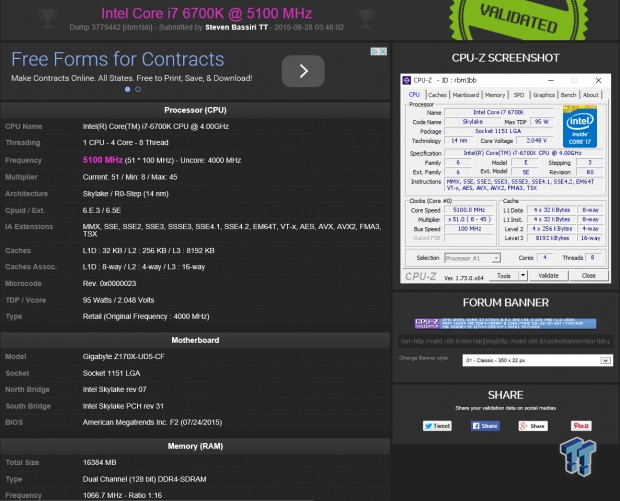
Task: Click the Validate button in CPU-Z
Action: [x=548, y=276]
